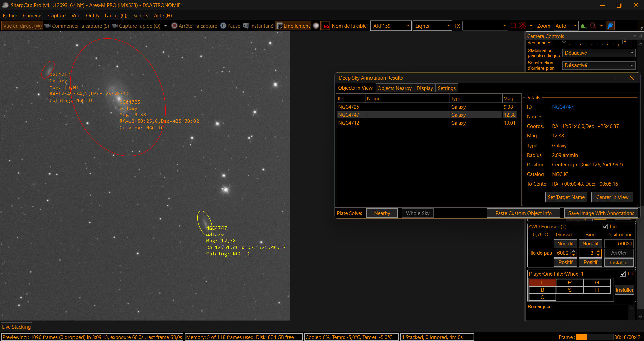This screenshot has height=341, width=644.
Task: Open Stabilisation planète / disque dropdown
Action: click(x=599, y=53)
